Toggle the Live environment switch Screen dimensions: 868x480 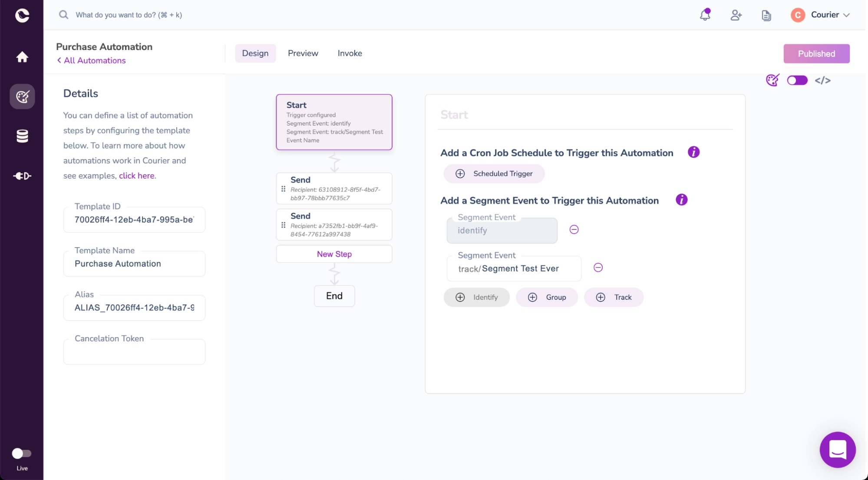click(x=22, y=454)
